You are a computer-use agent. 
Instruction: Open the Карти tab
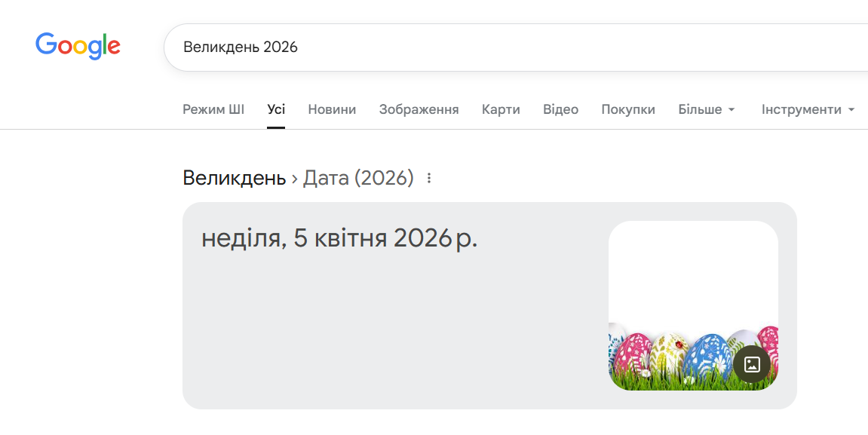tap(501, 109)
